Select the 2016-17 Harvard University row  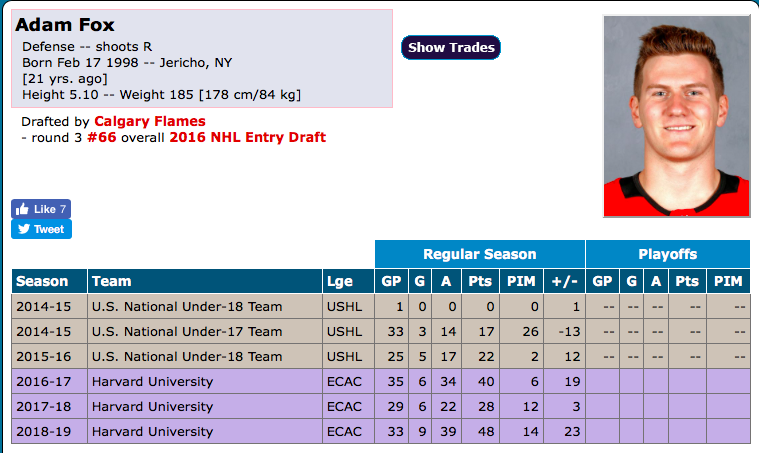pyautogui.click(x=381, y=381)
